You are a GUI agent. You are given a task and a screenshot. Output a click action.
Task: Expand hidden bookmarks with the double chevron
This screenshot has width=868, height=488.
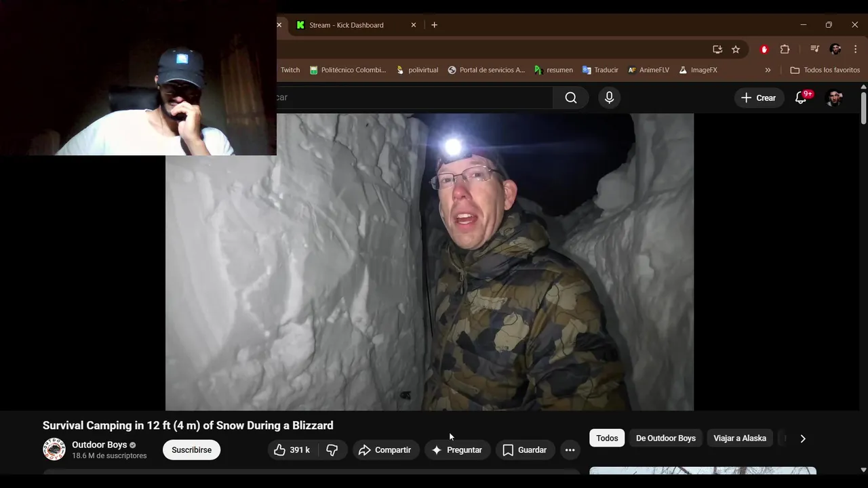768,70
